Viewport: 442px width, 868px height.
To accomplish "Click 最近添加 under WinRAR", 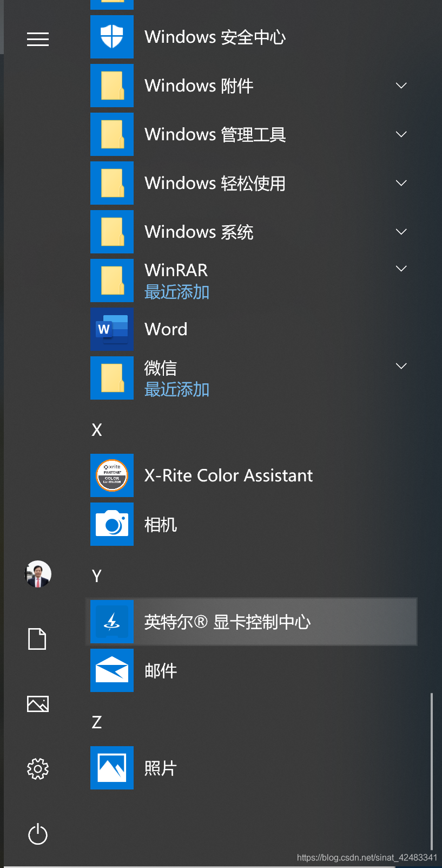I will (x=177, y=292).
